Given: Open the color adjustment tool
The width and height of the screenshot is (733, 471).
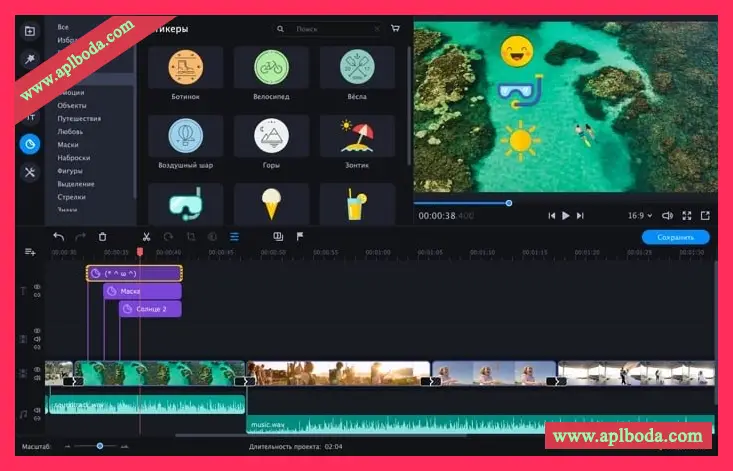Looking at the screenshot, I should (212, 237).
